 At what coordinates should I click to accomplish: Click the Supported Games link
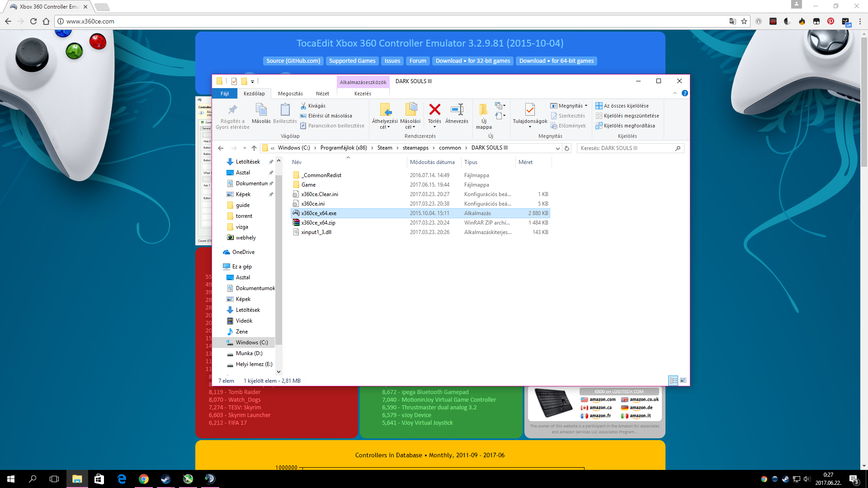coord(352,61)
